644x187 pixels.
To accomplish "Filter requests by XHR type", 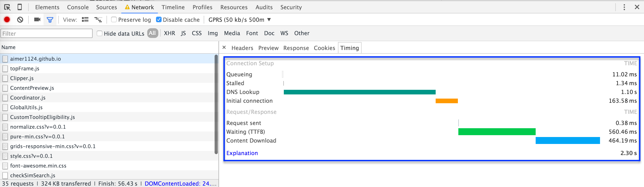I will point(169,33).
